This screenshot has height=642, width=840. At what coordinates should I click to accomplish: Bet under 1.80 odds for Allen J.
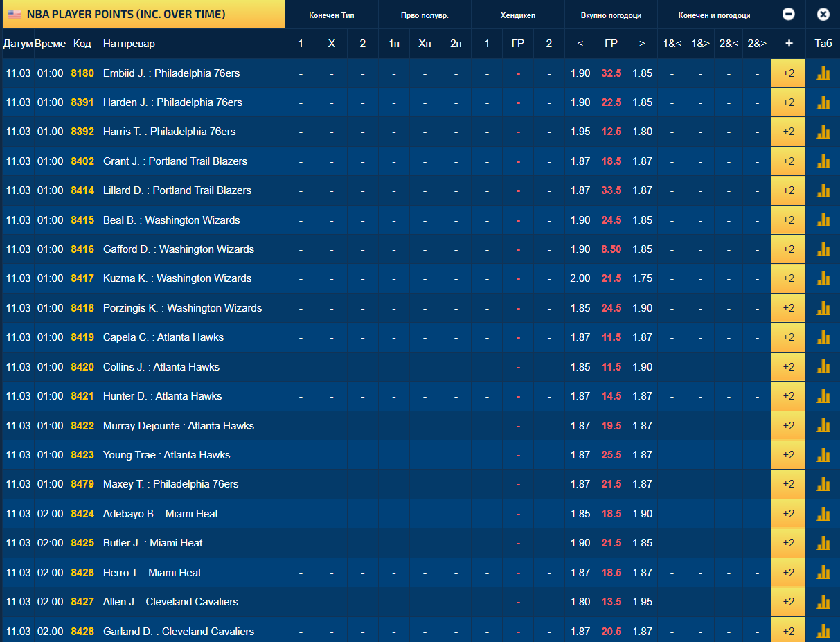click(x=580, y=602)
